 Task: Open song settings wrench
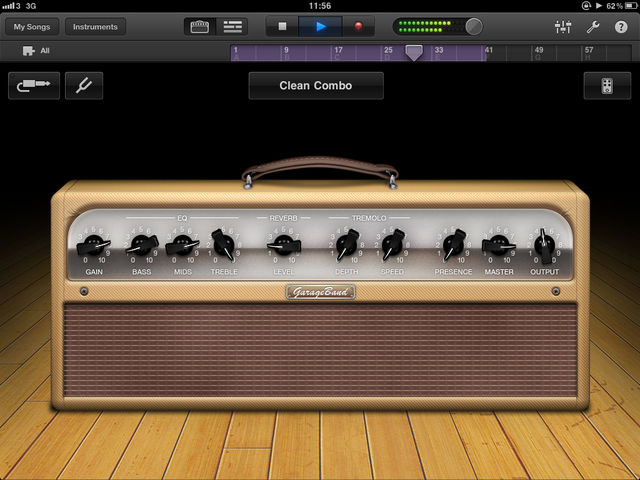(x=592, y=27)
